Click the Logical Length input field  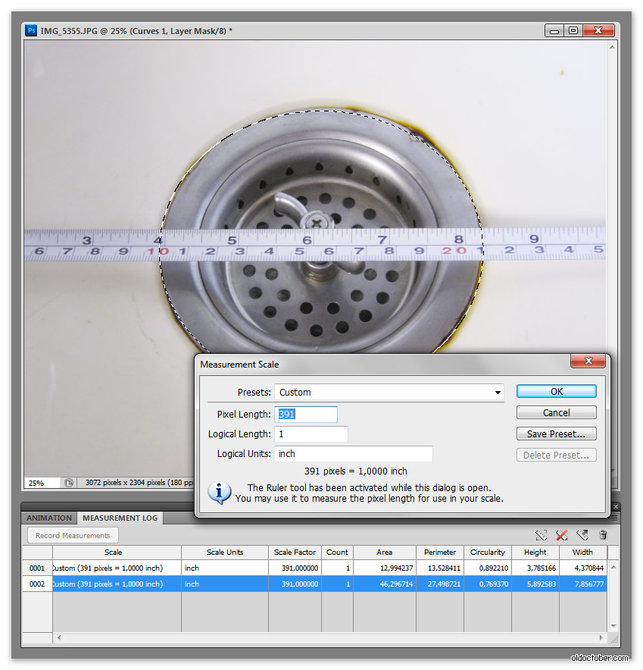coord(311,434)
